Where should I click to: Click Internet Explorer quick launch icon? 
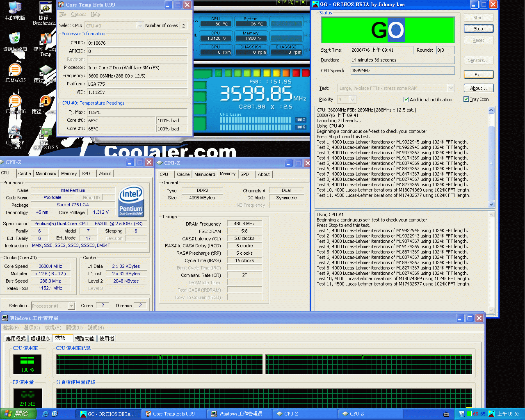pos(45,414)
